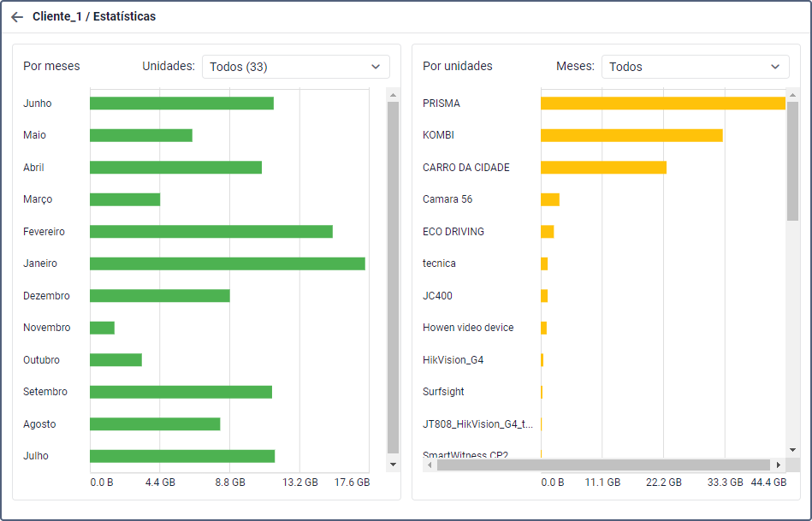The width and height of the screenshot is (812, 521).
Task: Click the down scroll arrow in the months chart
Action: click(393, 464)
